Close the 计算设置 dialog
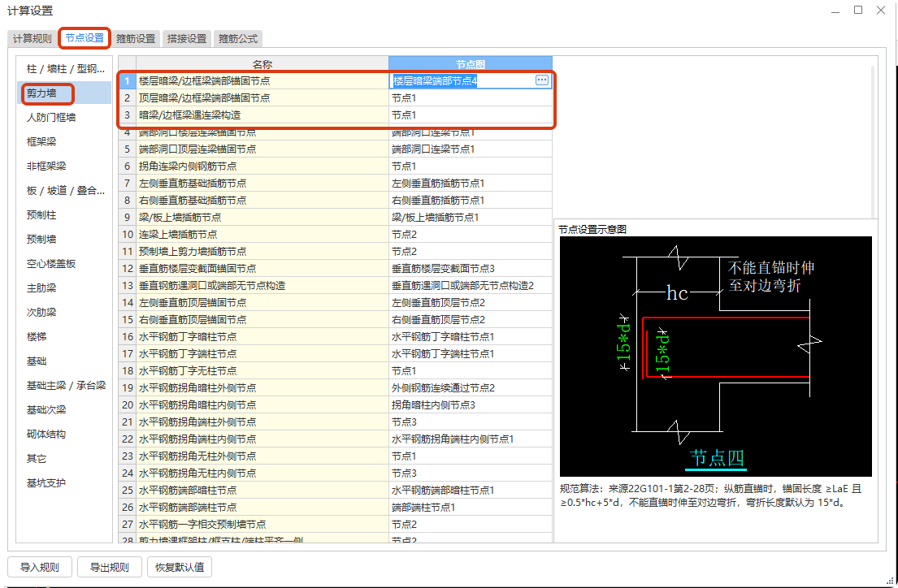898x588 pixels. click(x=881, y=11)
